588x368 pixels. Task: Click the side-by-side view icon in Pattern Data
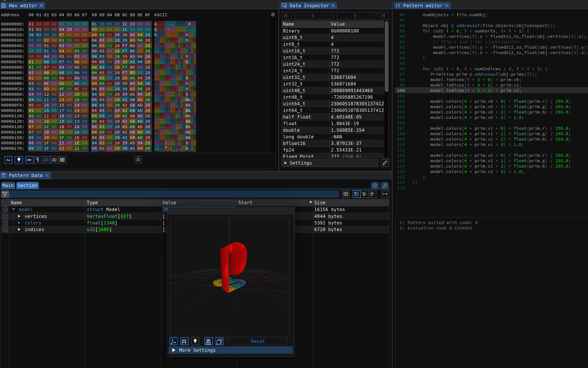[x=346, y=194]
